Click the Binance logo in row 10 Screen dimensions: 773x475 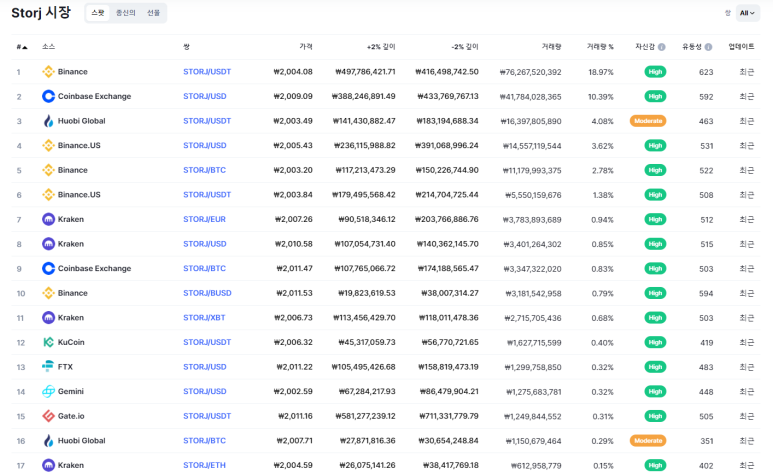48,293
